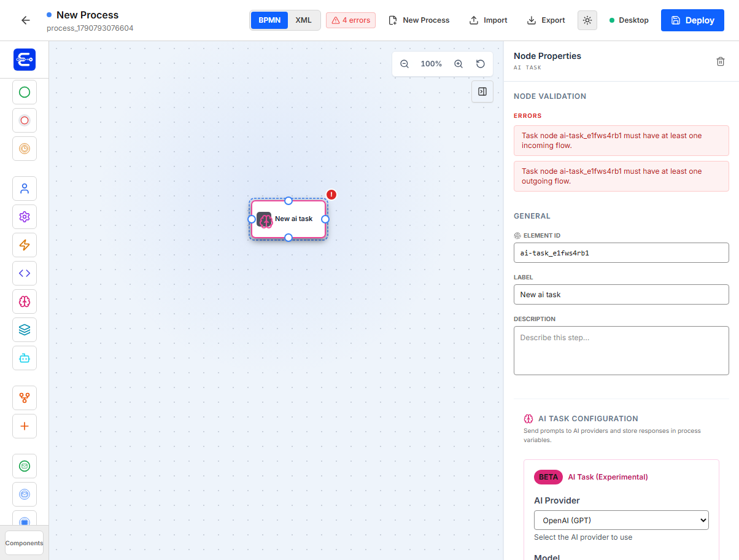Zoom out on the canvas
The image size is (739, 560).
click(404, 64)
